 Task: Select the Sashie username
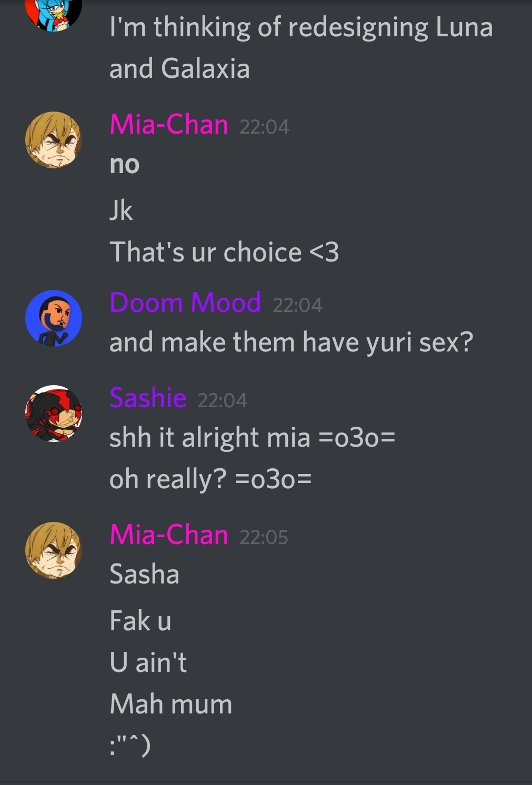pos(148,398)
